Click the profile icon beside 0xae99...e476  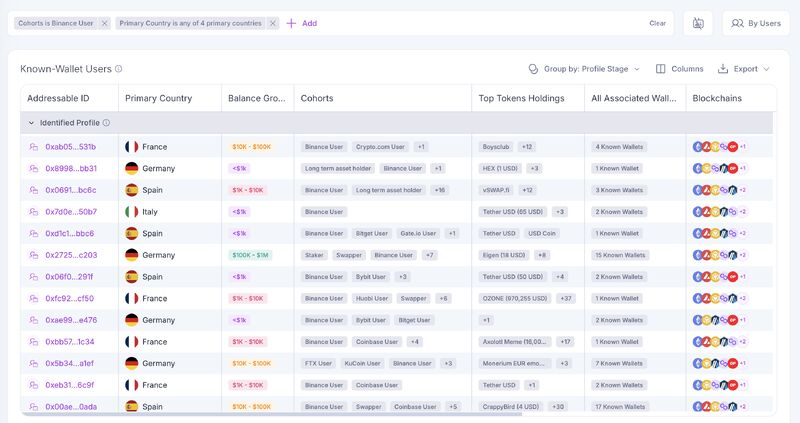(34, 320)
